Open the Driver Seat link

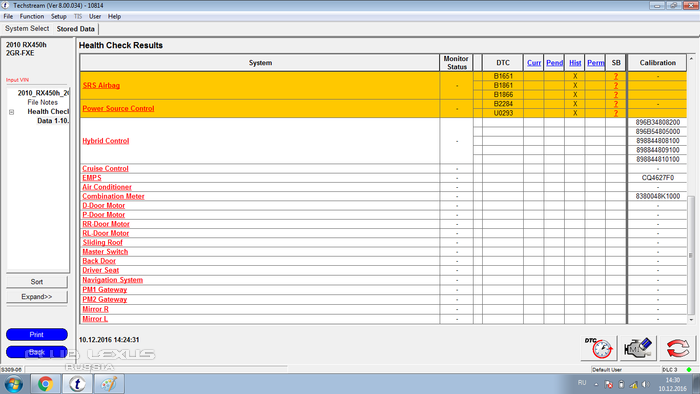point(100,270)
